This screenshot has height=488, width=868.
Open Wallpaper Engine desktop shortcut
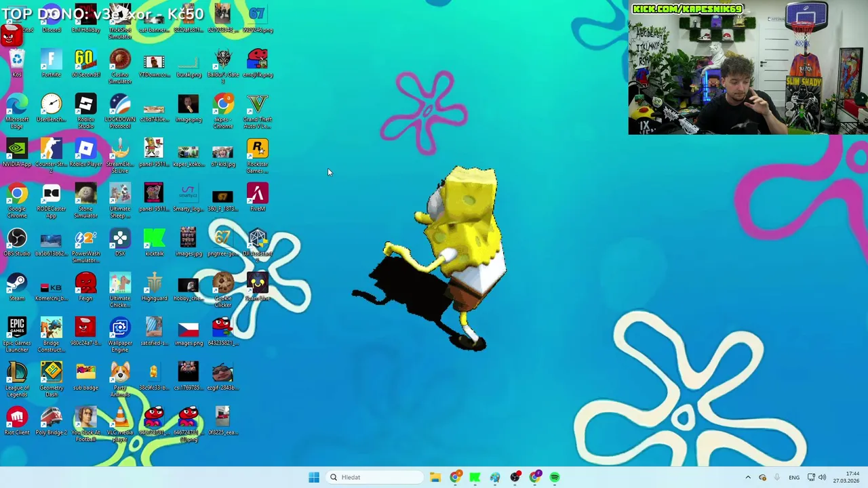[x=120, y=335]
